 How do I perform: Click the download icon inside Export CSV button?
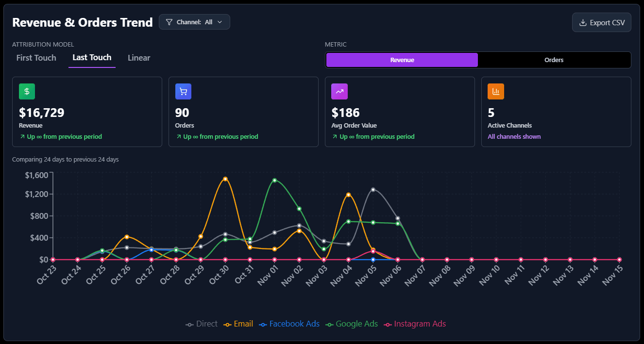tap(584, 22)
